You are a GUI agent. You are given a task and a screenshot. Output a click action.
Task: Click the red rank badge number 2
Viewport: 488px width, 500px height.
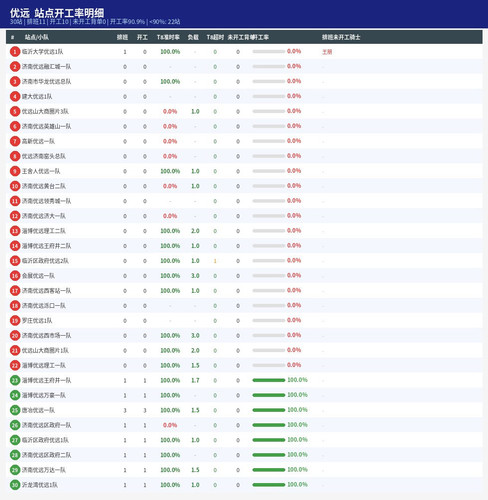coord(15,67)
